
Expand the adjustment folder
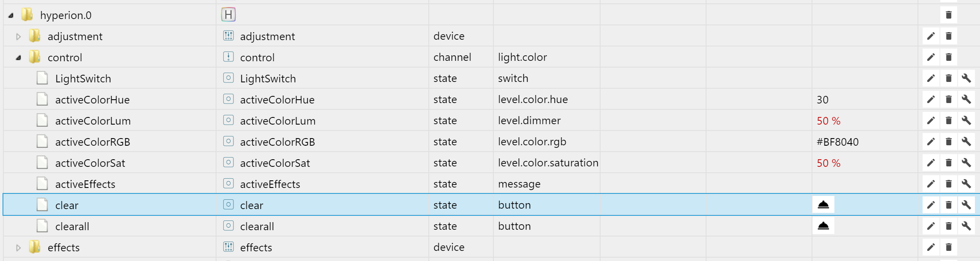point(19,37)
